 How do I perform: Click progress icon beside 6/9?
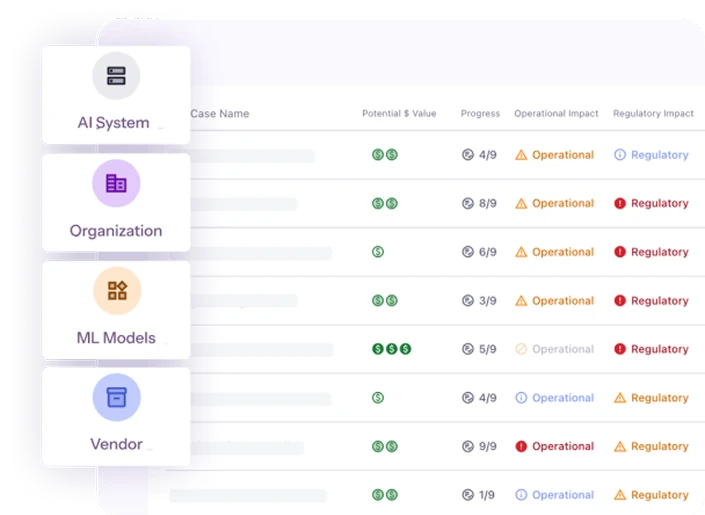coord(468,252)
